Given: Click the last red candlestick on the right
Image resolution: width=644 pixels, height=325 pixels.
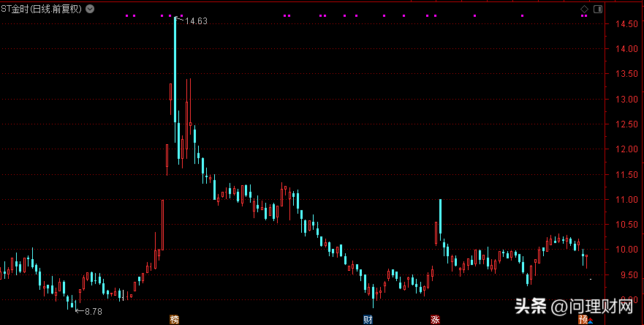Looking at the screenshot, I should (x=586, y=260).
